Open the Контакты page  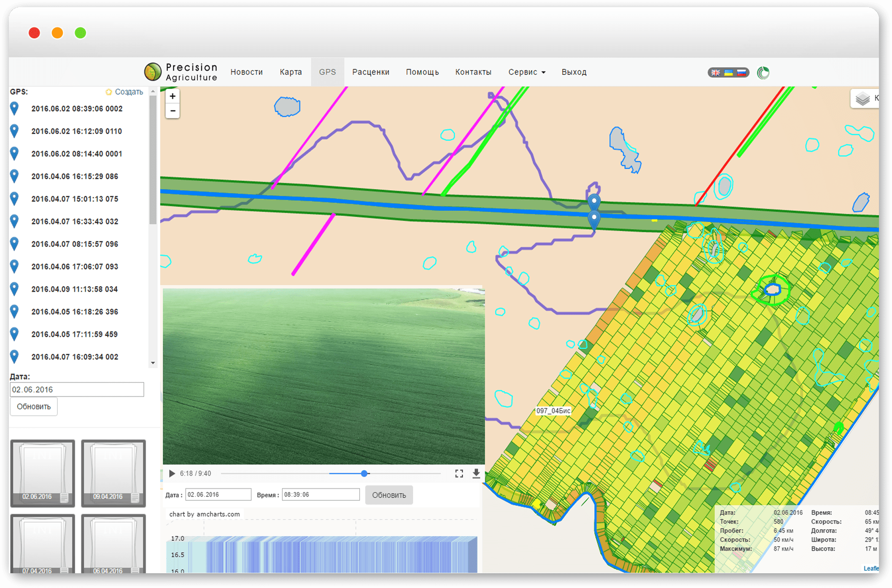tap(473, 72)
